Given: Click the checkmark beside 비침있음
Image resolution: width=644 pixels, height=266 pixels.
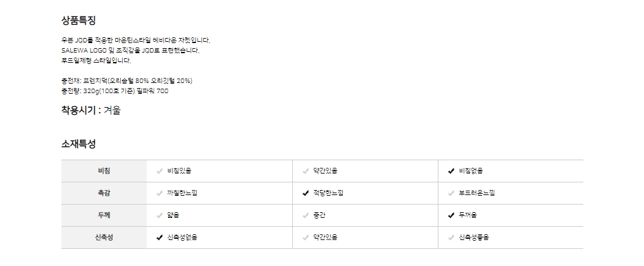Looking at the screenshot, I should tap(159, 171).
